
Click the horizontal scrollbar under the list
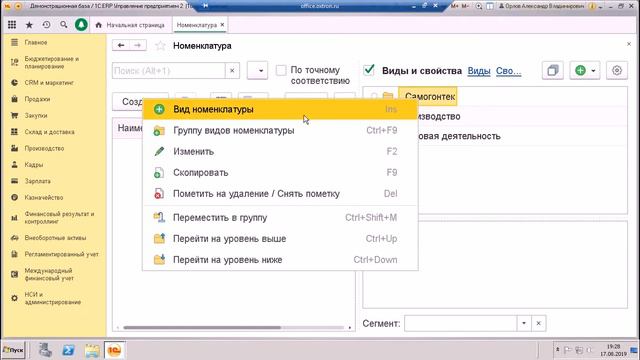pyautogui.click(x=202, y=327)
